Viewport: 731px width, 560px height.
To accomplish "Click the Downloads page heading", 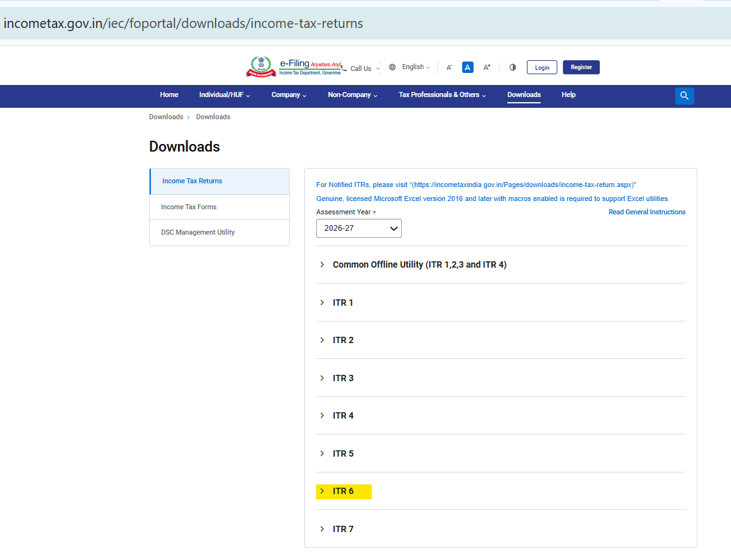I will tap(184, 147).
